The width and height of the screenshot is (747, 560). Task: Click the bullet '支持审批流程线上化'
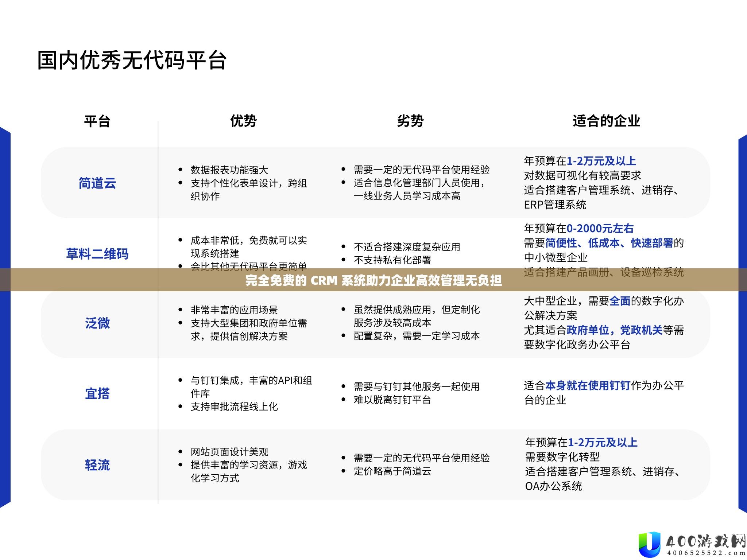234,407
